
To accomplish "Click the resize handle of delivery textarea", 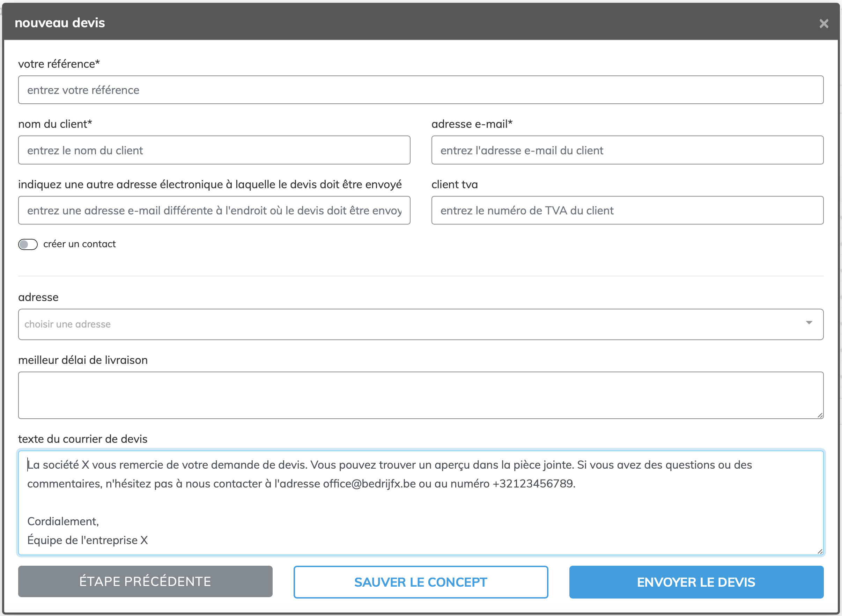I will [x=820, y=416].
